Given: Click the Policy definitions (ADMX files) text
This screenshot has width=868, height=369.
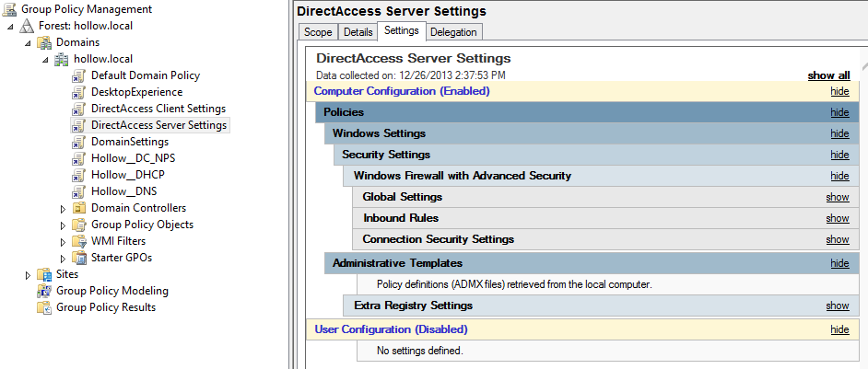Looking at the screenshot, I should click(x=515, y=285).
